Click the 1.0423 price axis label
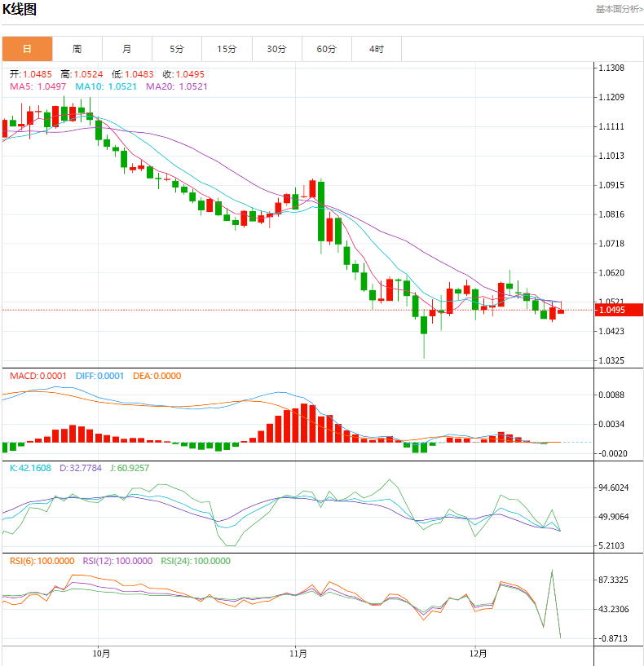This screenshot has width=644, height=666. pos(611,331)
